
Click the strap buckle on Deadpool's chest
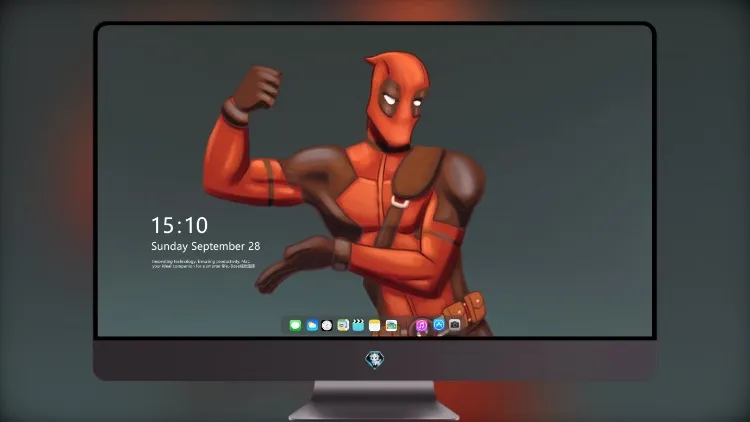(x=401, y=202)
